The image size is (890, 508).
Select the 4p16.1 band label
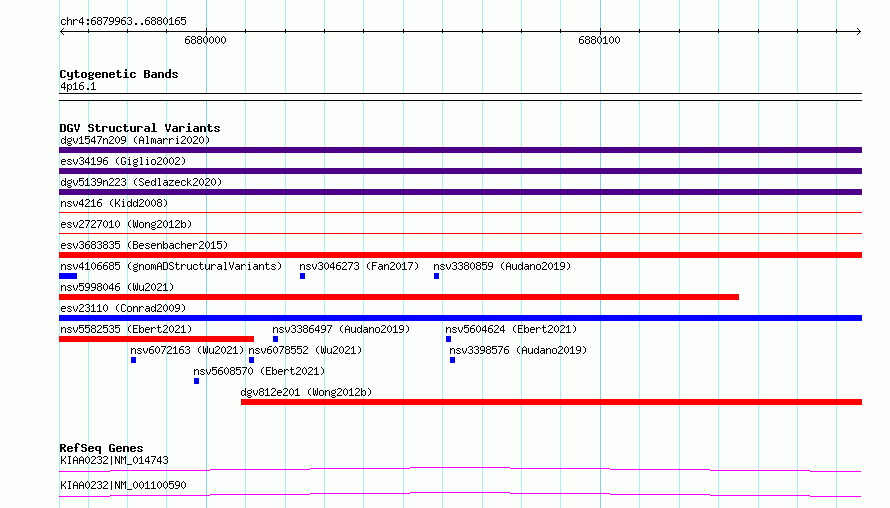[78, 86]
